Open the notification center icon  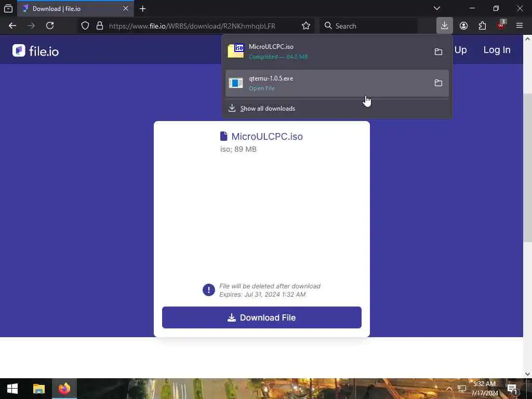512,389
